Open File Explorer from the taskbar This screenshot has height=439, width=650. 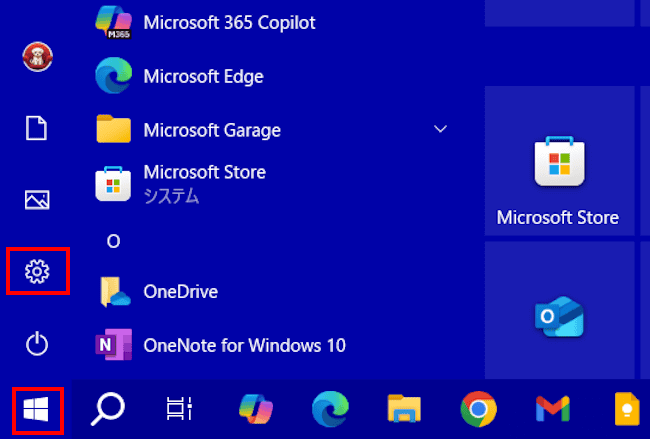[404, 409]
